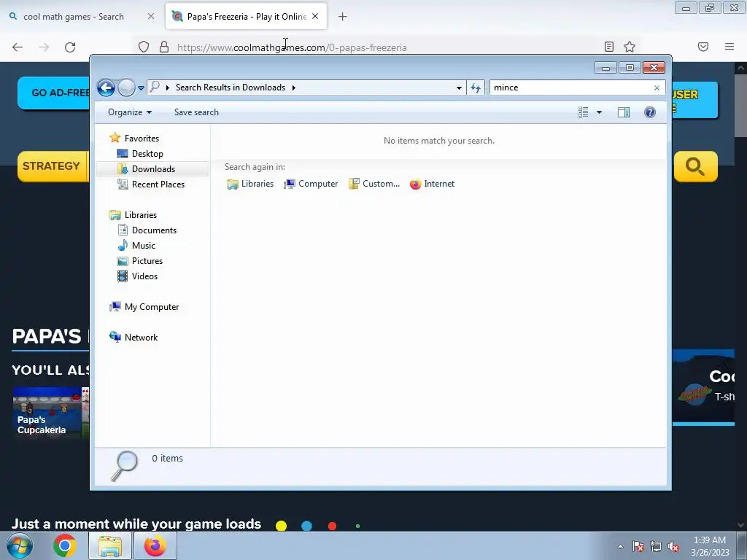Clear the mince search text
This screenshot has height=560, width=747.
click(x=657, y=87)
